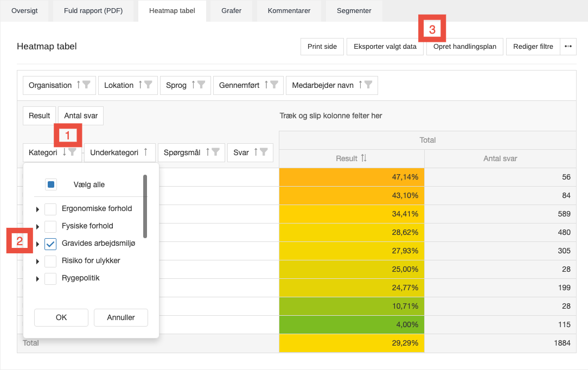Select the Result data field chip
The image size is (588, 370).
pyautogui.click(x=40, y=116)
